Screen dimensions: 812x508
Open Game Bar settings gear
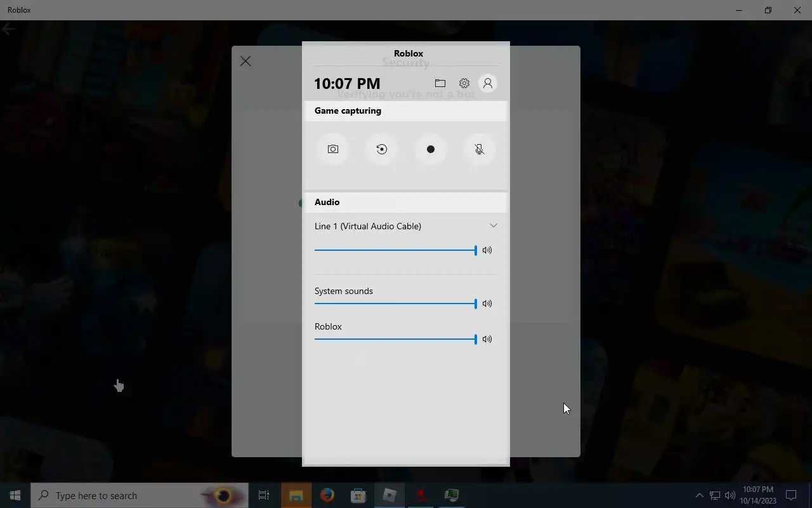click(x=464, y=83)
